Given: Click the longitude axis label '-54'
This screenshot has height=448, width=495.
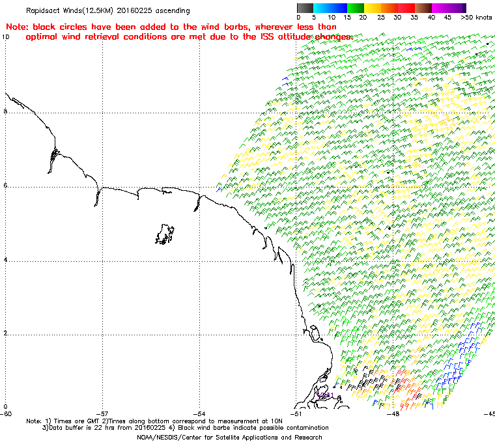Looking at the screenshot, I should pyautogui.click(x=199, y=414).
